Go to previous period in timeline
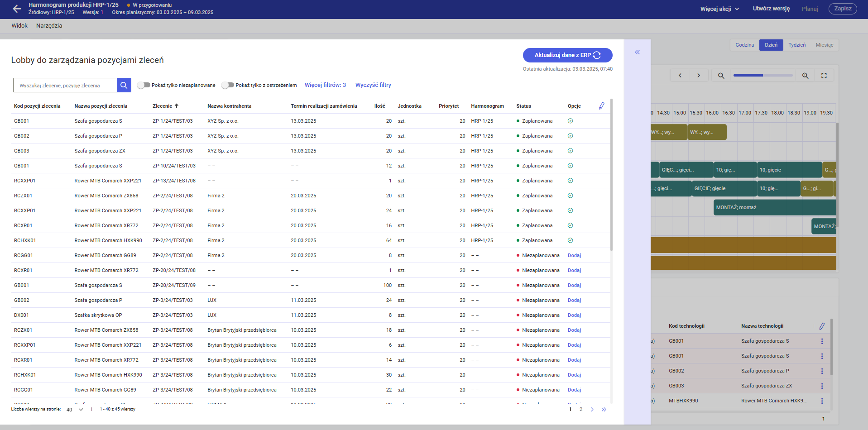Screen dimensions: 868x430 click(x=680, y=76)
